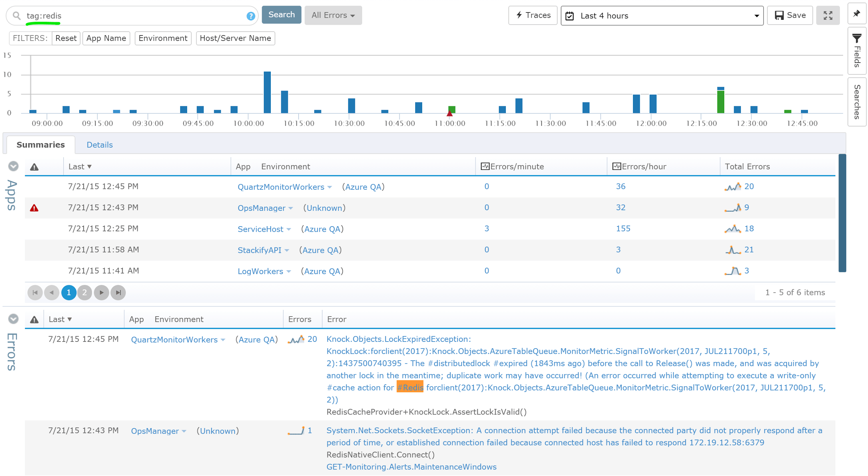The height and width of the screenshot is (476, 868).
Task: Collapse the Errors section chevron
Action: pyautogui.click(x=13, y=318)
